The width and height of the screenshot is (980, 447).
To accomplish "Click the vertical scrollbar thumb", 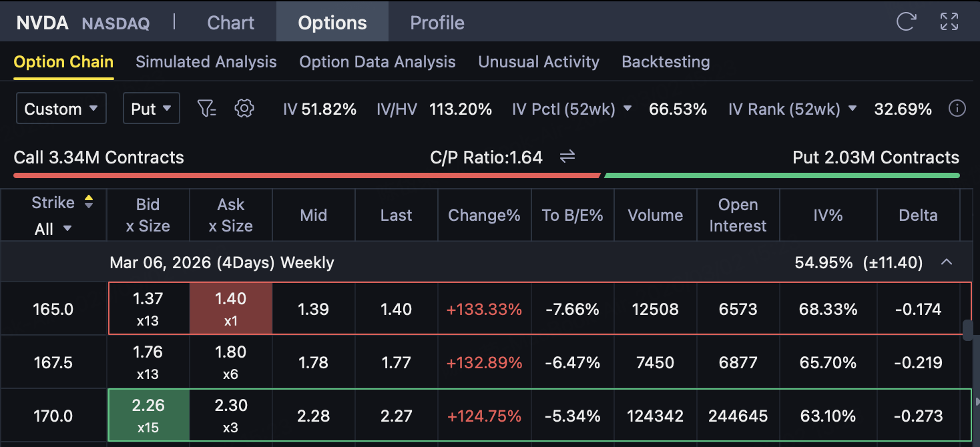I will pos(967,331).
